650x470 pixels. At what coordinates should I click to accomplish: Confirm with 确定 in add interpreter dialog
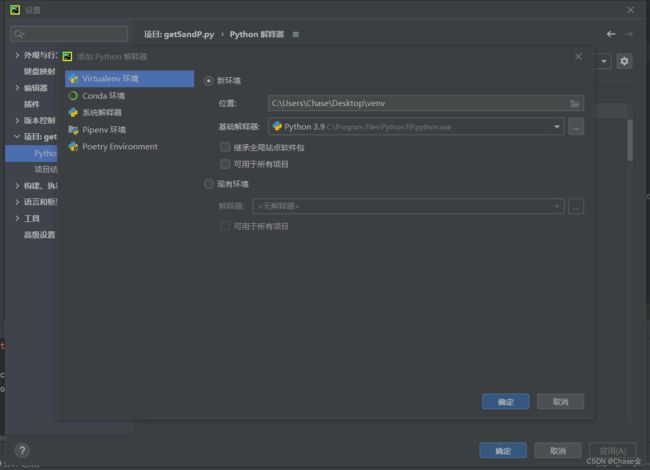click(x=505, y=402)
